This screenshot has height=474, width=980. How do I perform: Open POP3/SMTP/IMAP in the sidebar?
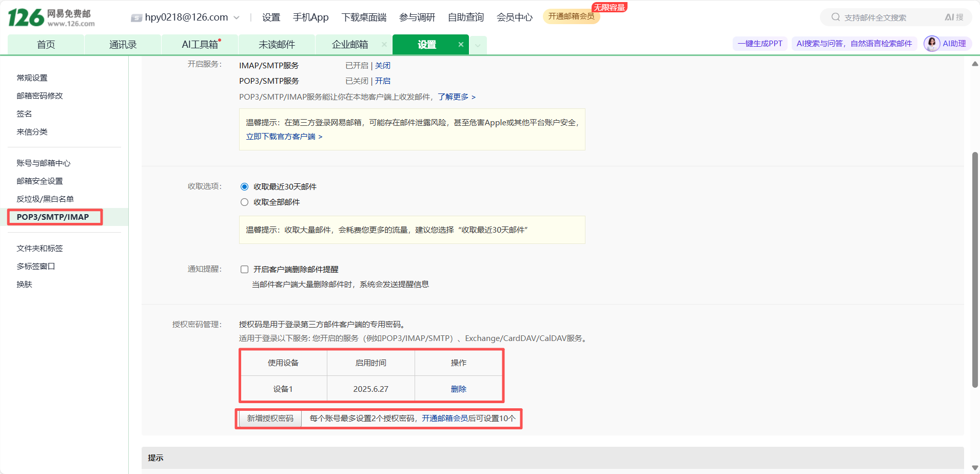(53, 217)
